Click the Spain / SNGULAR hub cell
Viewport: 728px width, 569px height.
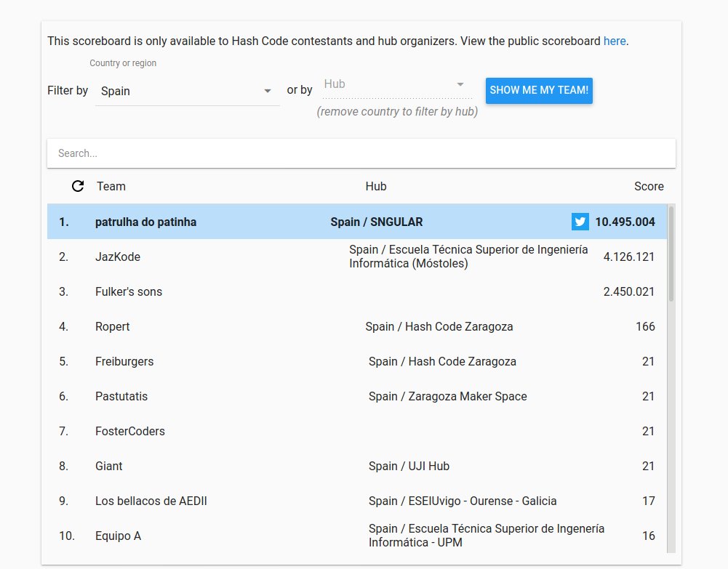[x=377, y=222]
